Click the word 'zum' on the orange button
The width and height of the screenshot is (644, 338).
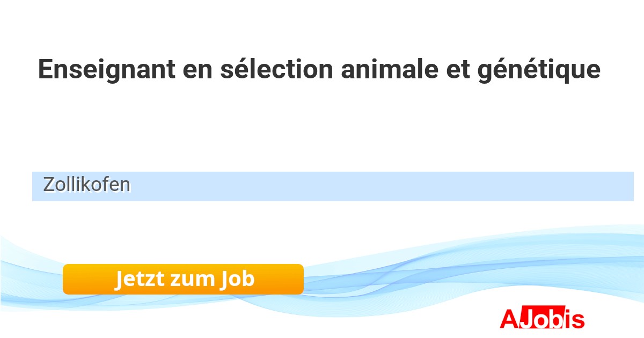coord(192,279)
